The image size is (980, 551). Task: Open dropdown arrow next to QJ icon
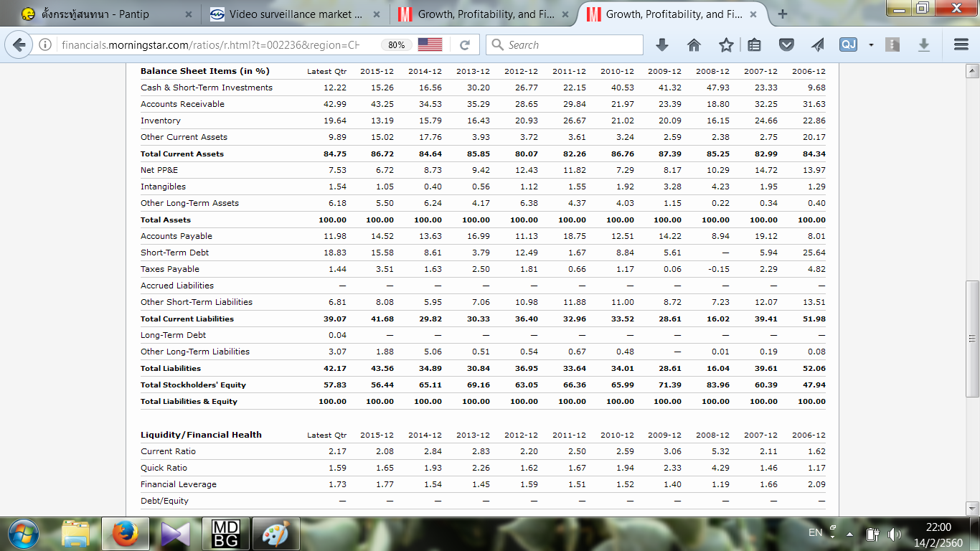pyautogui.click(x=871, y=44)
